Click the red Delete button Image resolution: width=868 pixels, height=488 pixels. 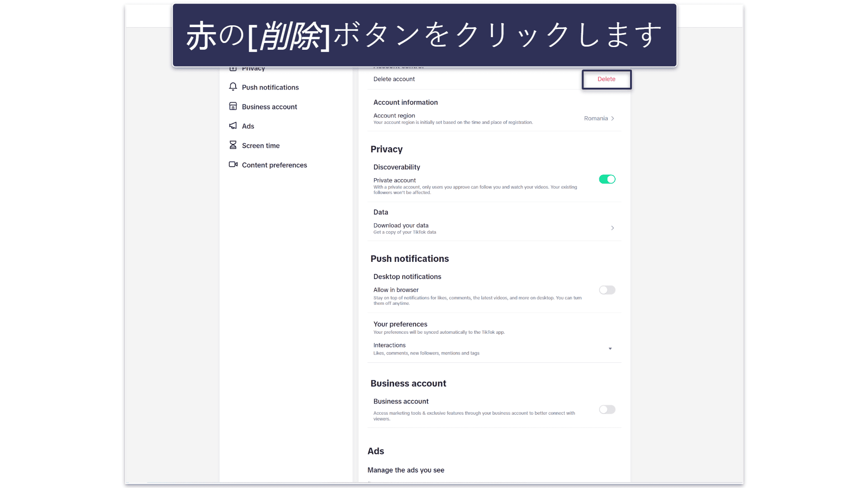[606, 79]
